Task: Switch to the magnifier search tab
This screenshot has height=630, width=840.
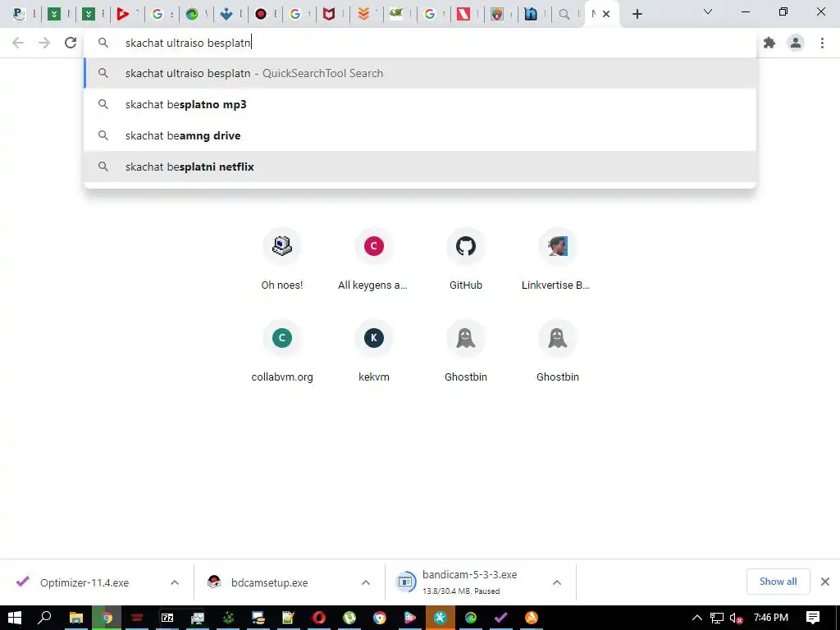Action: (x=564, y=14)
